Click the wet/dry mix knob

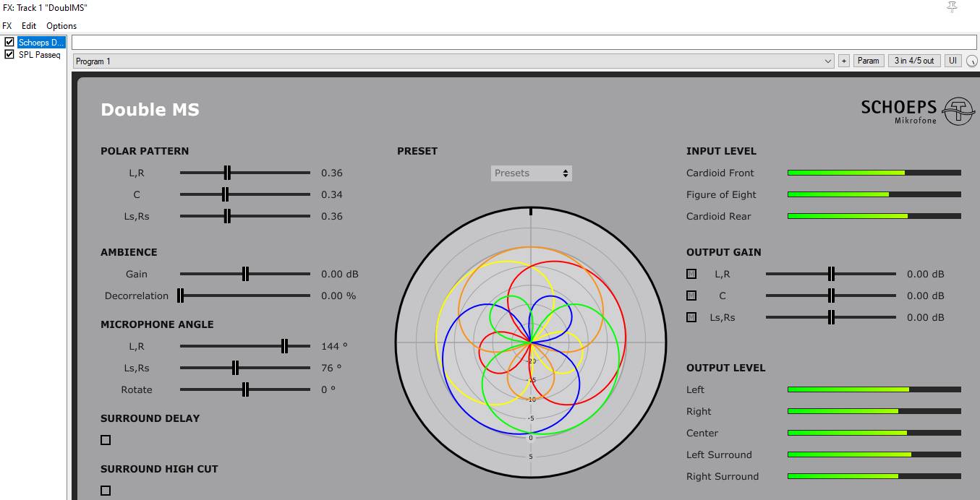click(x=971, y=61)
